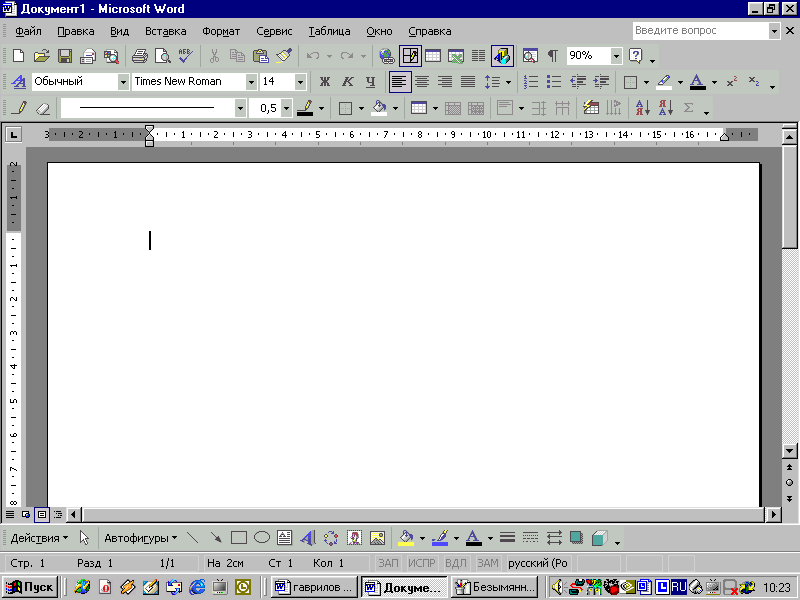Open a file with the folder icon
Image resolution: width=800 pixels, height=600 pixels.
click(41, 56)
